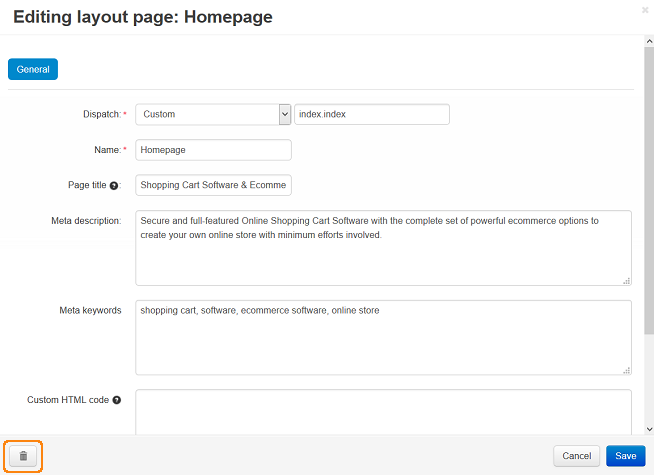Screen dimensions: 654x475
Task: Focus the Name field containing Homepage
Action: click(213, 150)
